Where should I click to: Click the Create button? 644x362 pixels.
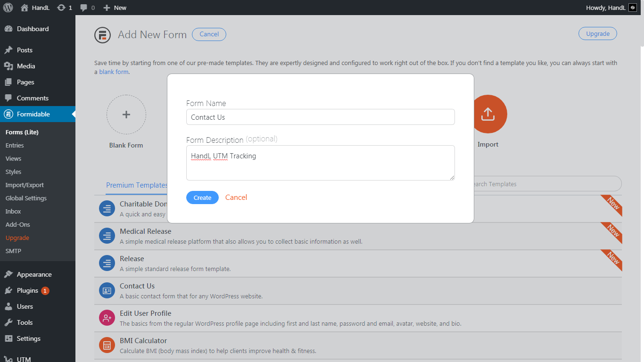pyautogui.click(x=202, y=197)
